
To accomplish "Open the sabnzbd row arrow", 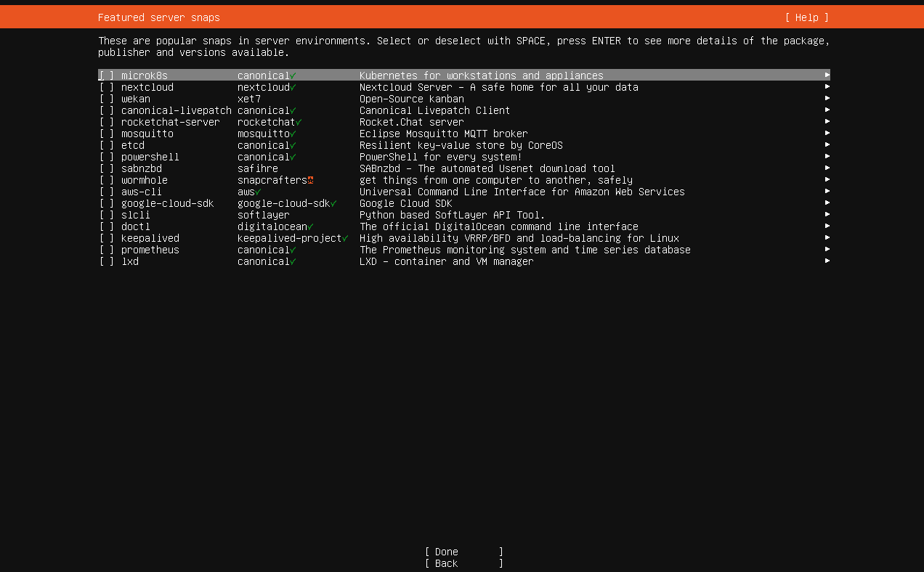I will click(827, 168).
